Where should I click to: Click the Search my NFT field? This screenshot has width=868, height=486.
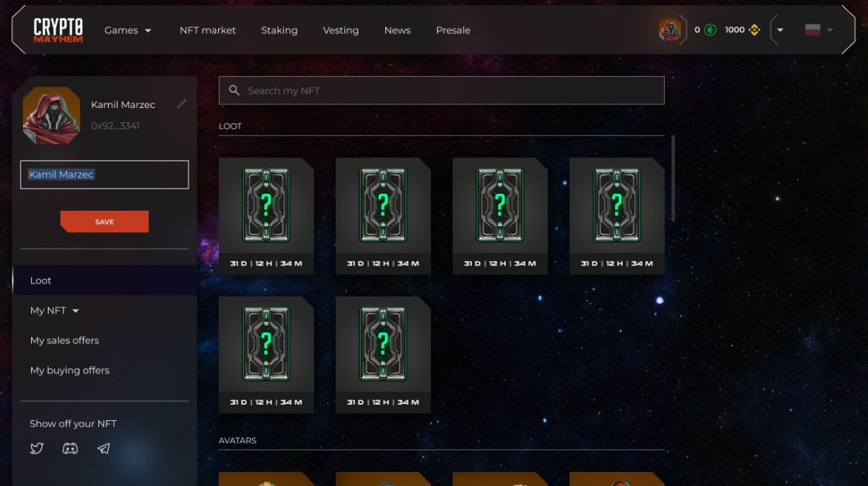point(451,90)
